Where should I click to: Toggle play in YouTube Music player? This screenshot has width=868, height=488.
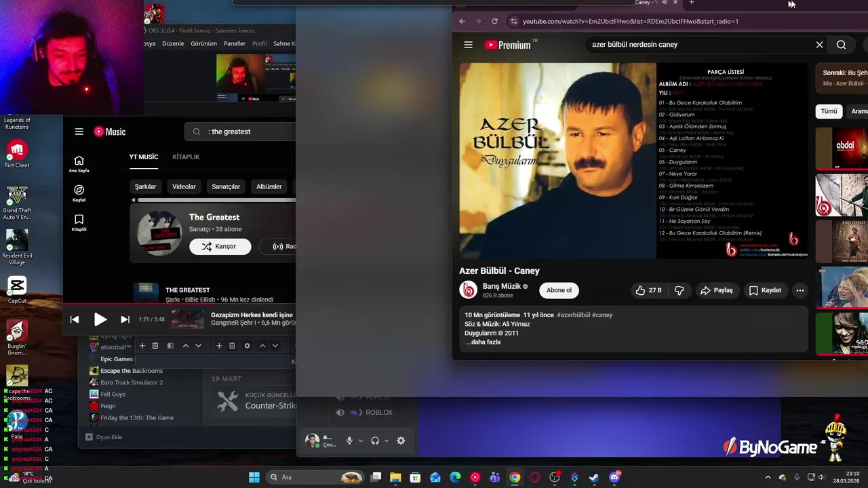coord(100,319)
